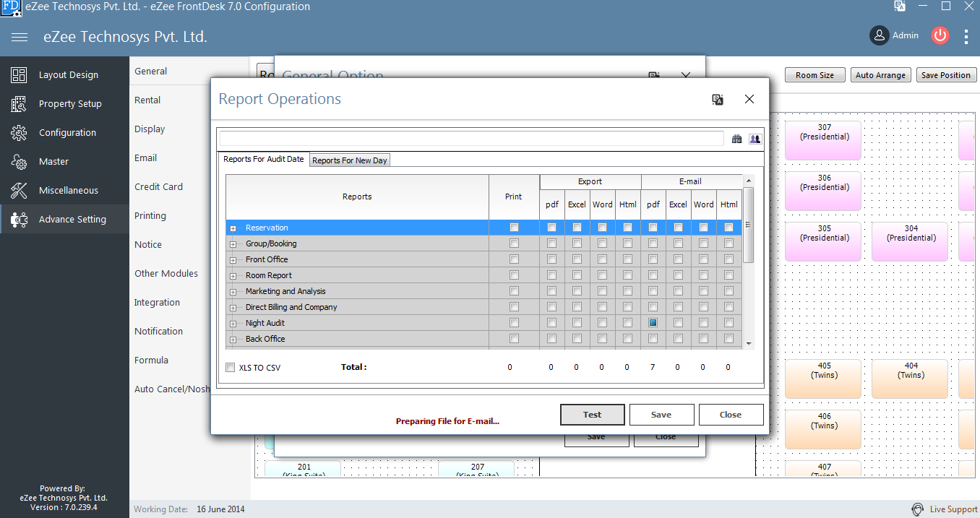
Task: Click the Save Position button
Action: pos(946,75)
